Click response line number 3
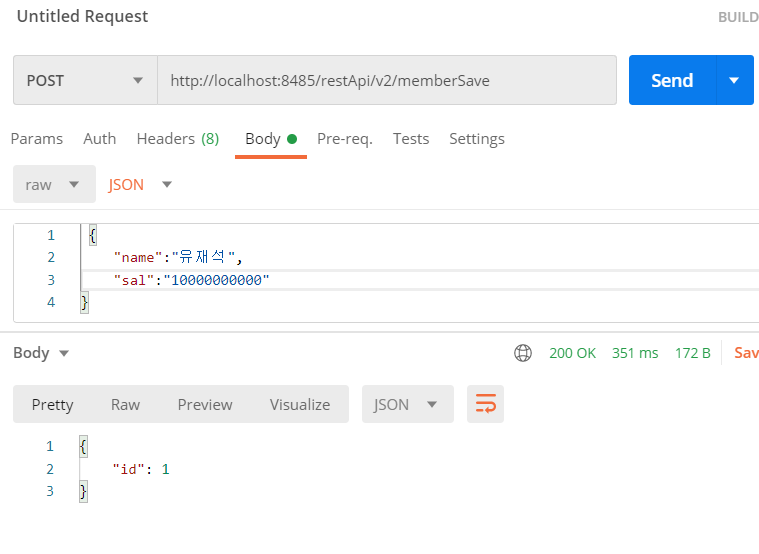 pos(50,491)
